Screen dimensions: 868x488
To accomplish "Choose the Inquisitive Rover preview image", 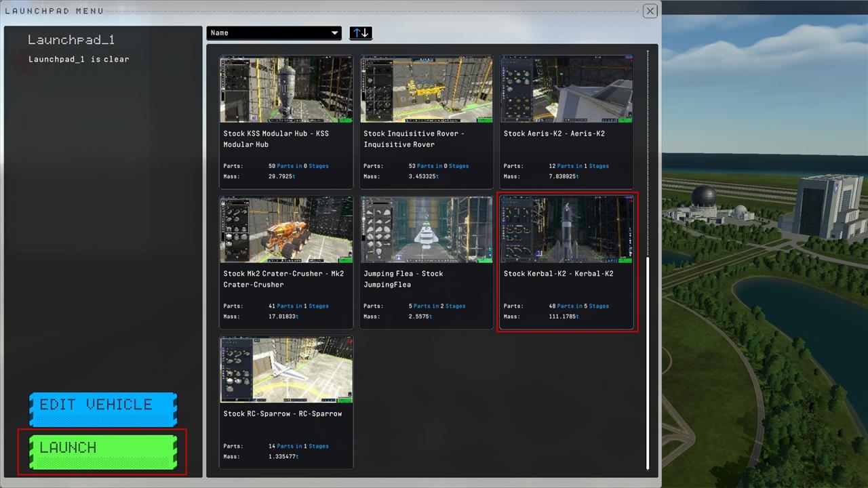I will 427,89.
